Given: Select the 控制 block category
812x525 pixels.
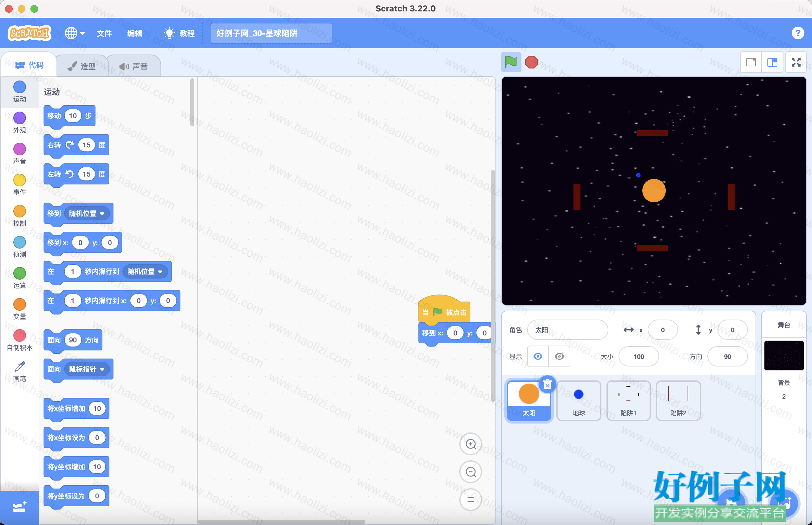Looking at the screenshot, I should click(x=19, y=216).
